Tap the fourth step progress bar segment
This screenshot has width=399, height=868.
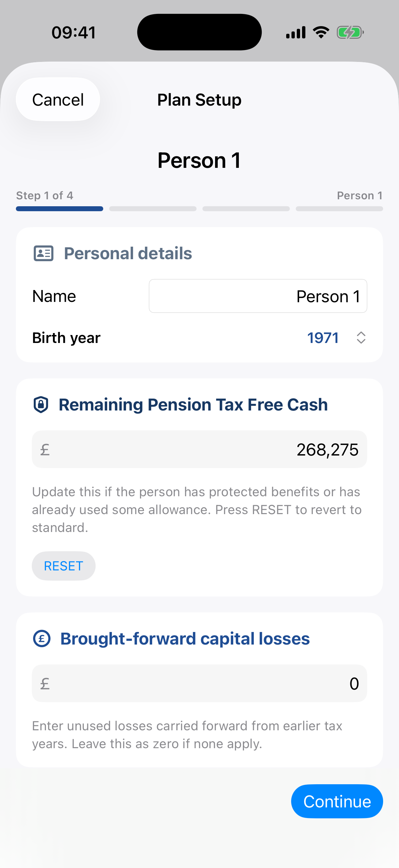point(339,209)
